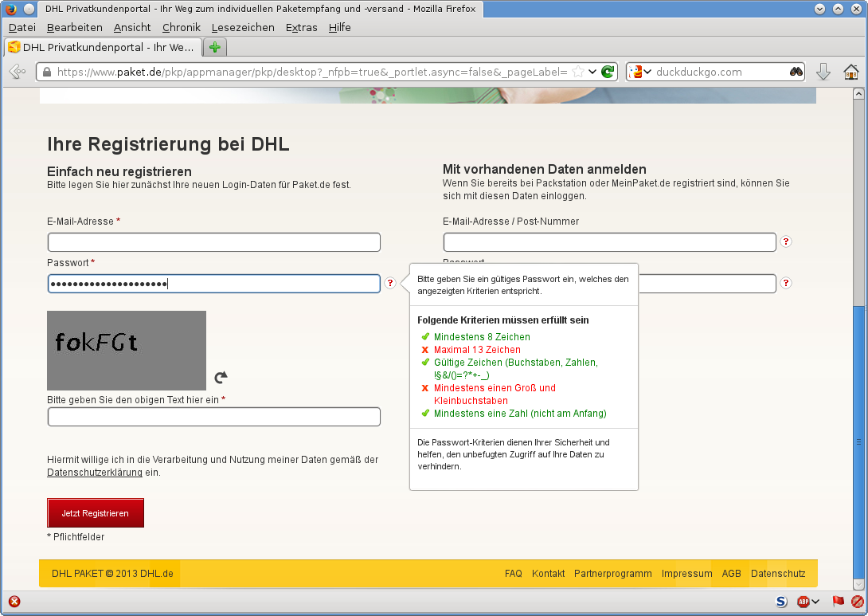Click 'Maximal 13 Zeichen' criterion text
Image resolution: width=868 pixels, height=616 pixels.
coord(477,350)
